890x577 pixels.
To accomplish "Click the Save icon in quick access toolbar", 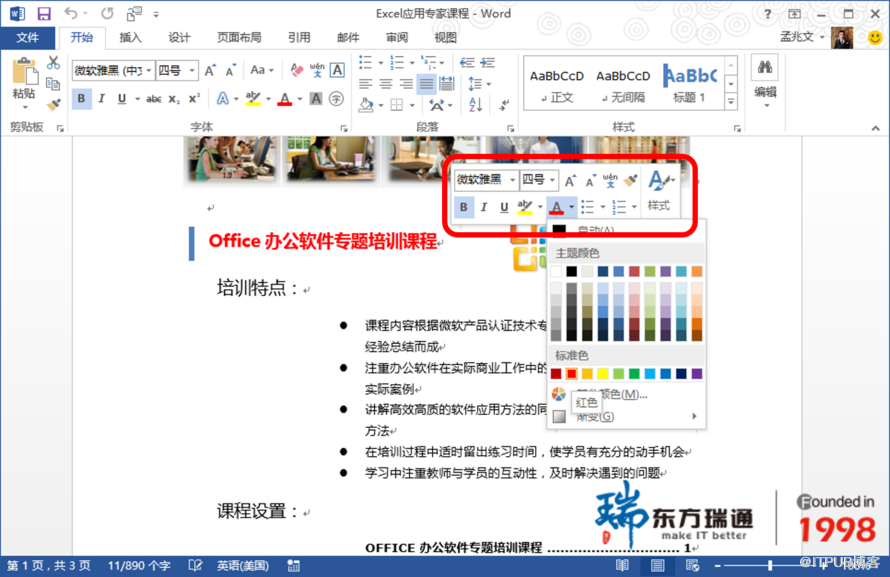I will pyautogui.click(x=43, y=14).
